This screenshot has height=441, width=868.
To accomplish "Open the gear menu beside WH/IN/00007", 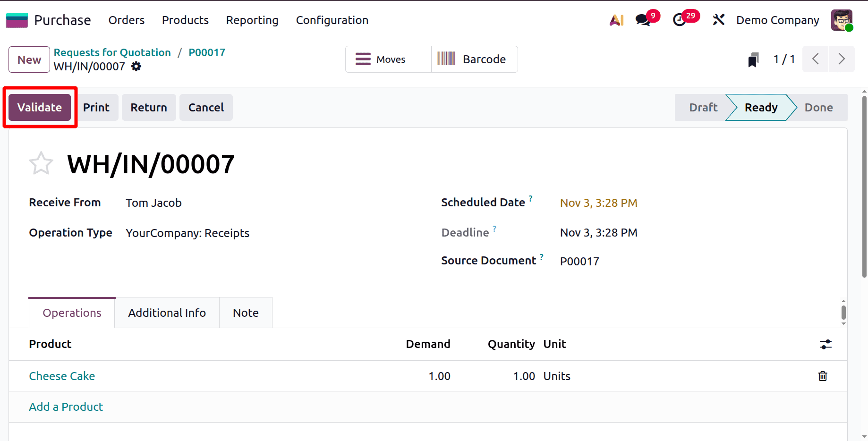I will [x=136, y=67].
